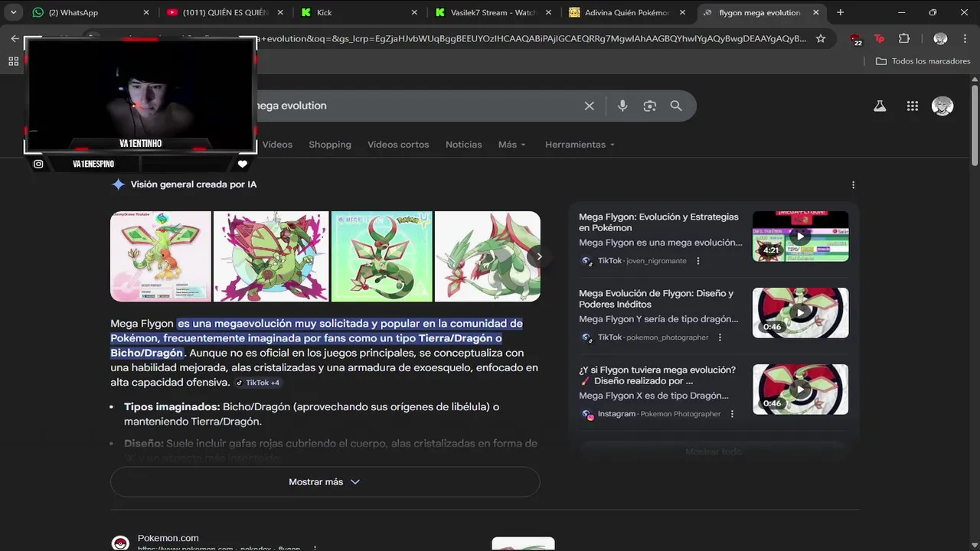Select the Noticias search filter
This screenshot has height=551, width=980.
(x=464, y=145)
